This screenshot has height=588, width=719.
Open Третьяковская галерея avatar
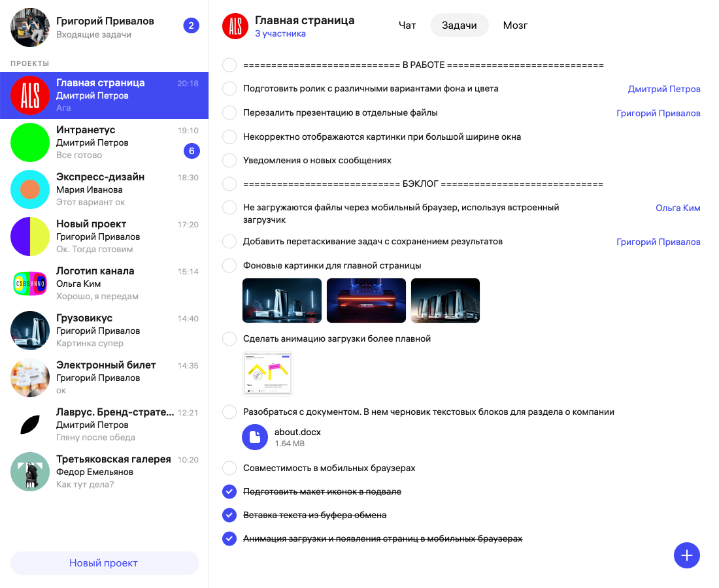point(30,472)
